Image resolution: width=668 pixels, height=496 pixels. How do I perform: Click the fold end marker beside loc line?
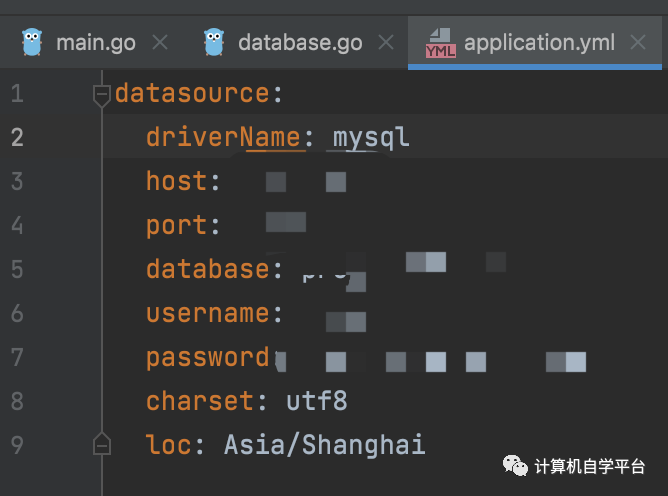(101, 443)
